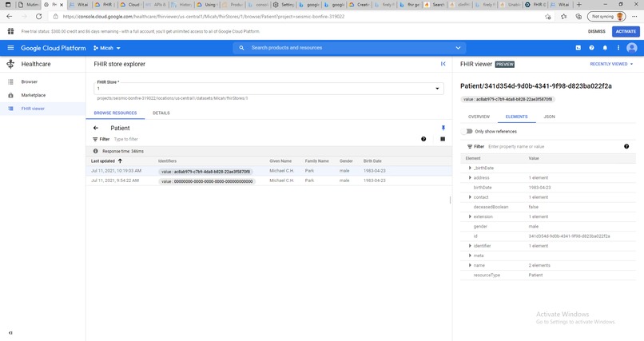
Task: Click the Birth Date column header
Action: point(372,161)
